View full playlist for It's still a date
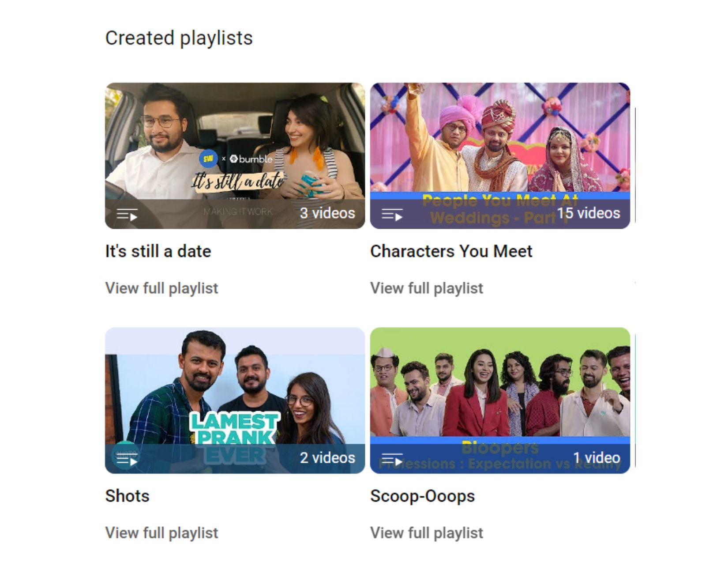Screen dimensions: 728x563 point(161,288)
